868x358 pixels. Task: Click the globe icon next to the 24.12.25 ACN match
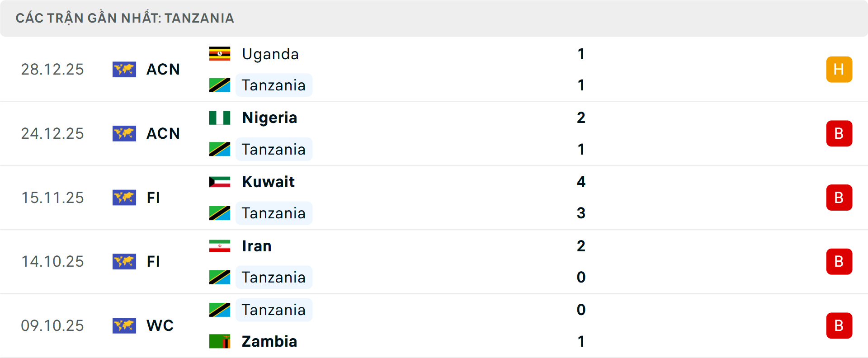point(124,133)
